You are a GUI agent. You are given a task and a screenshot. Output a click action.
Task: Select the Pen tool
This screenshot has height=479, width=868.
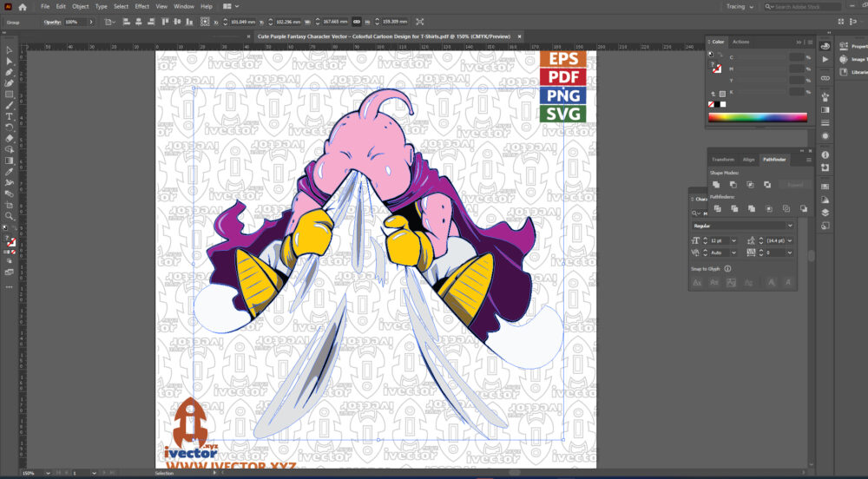tap(10, 72)
